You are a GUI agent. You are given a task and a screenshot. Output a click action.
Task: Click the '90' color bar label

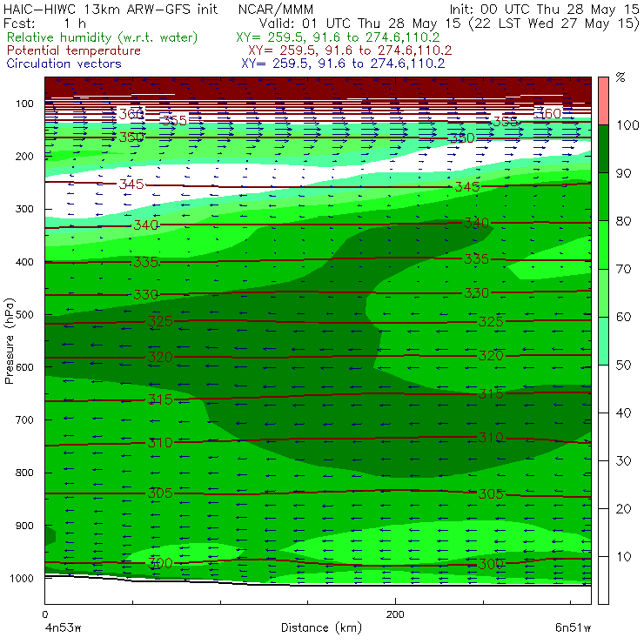(x=623, y=173)
